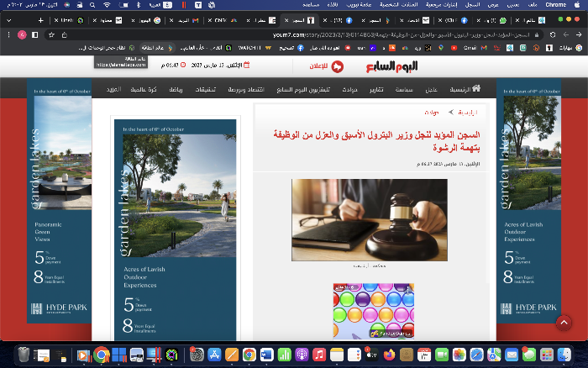The height and width of the screenshot is (368, 588).
Task: Click the للإعلان advertising button
Action: tap(326, 66)
